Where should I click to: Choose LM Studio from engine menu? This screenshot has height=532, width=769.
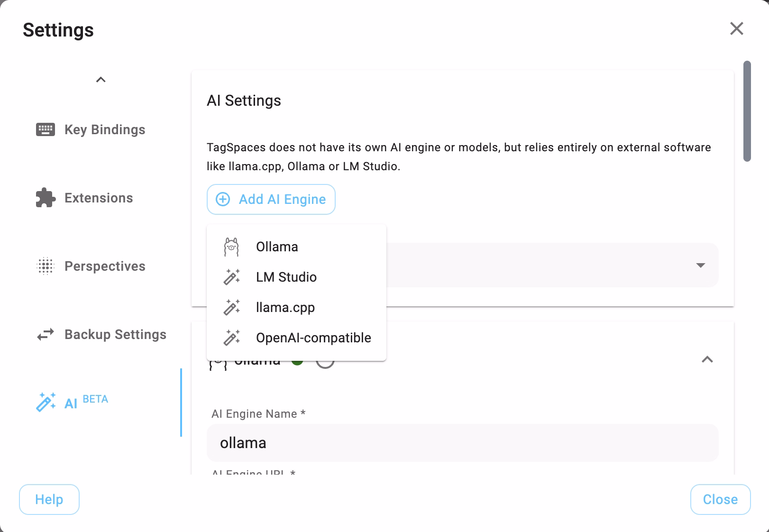coord(296,277)
